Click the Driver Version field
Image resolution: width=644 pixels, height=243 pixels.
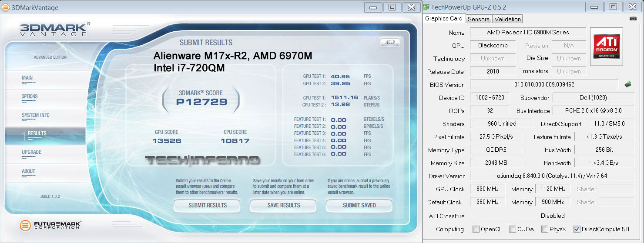click(552, 176)
